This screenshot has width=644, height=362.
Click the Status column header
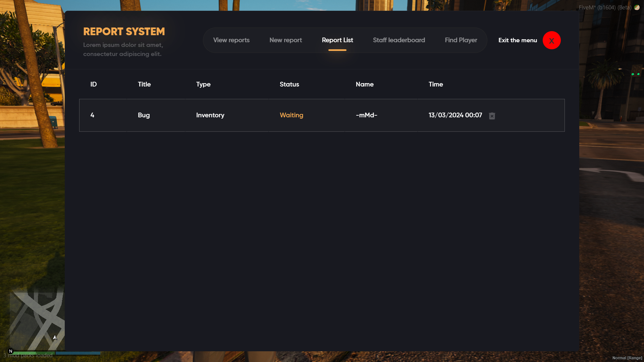pos(289,84)
